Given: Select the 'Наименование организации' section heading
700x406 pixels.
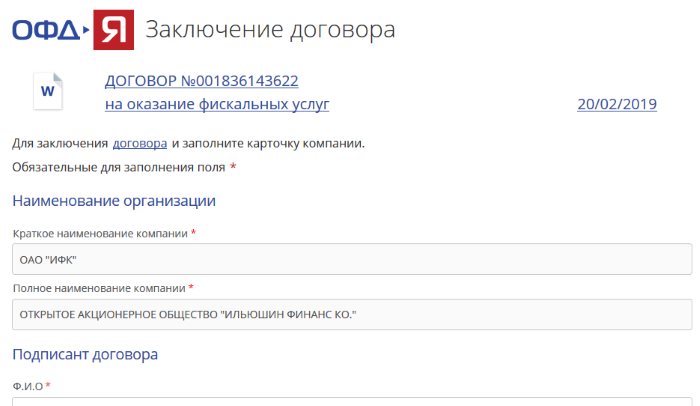Looking at the screenshot, I should click(x=114, y=201).
